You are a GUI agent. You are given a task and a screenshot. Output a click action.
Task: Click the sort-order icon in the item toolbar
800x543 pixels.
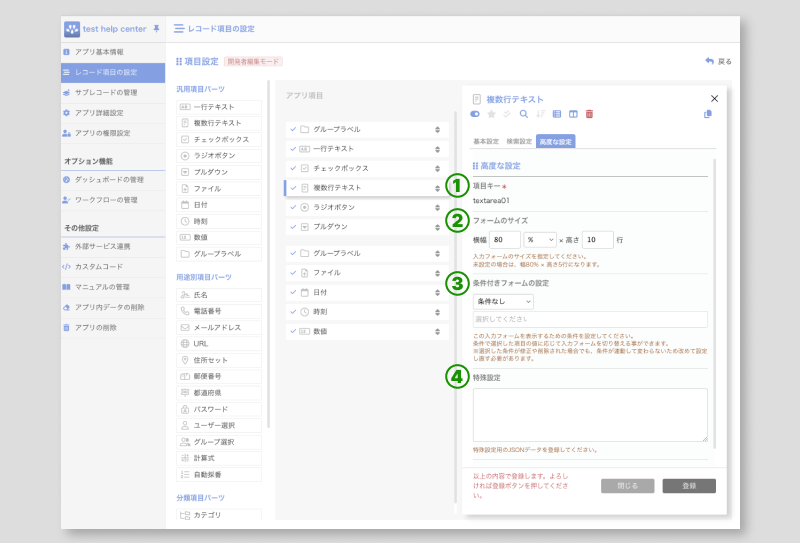tap(540, 114)
